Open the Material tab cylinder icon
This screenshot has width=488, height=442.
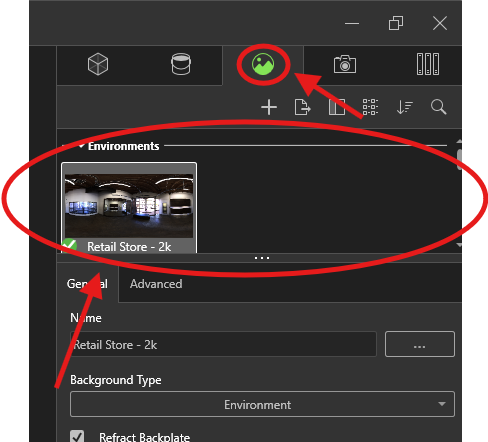coord(181,64)
